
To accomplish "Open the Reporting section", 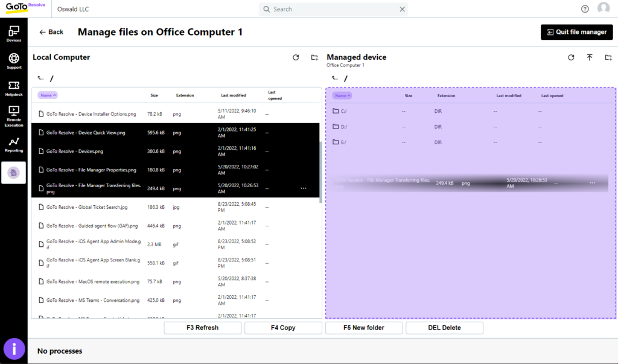I will 13,144.
